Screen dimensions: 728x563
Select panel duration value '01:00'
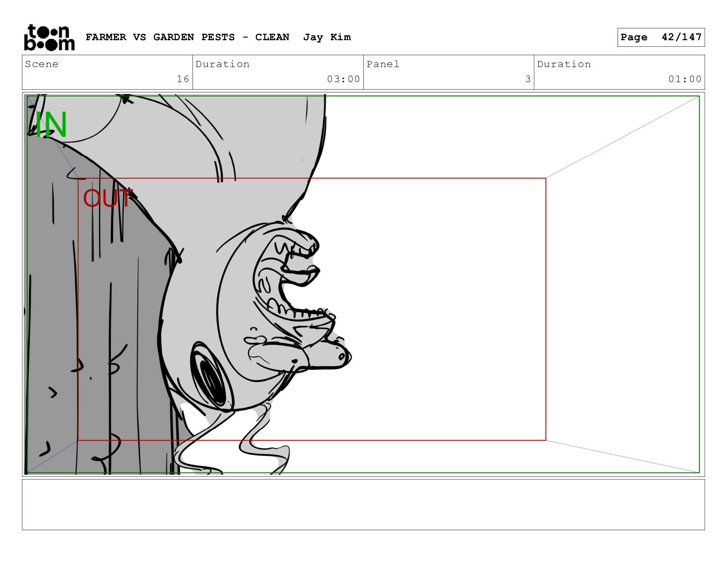[685, 79]
